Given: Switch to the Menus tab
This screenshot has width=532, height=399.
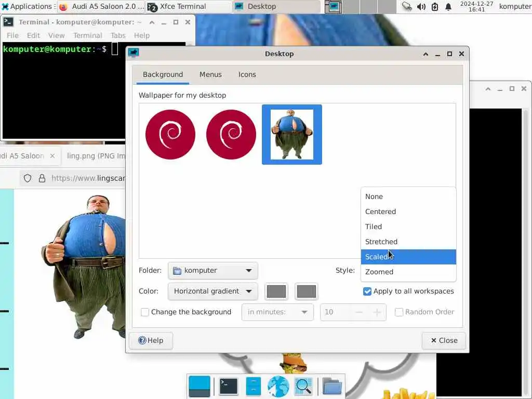Looking at the screenshot, I should click(210, 75).
